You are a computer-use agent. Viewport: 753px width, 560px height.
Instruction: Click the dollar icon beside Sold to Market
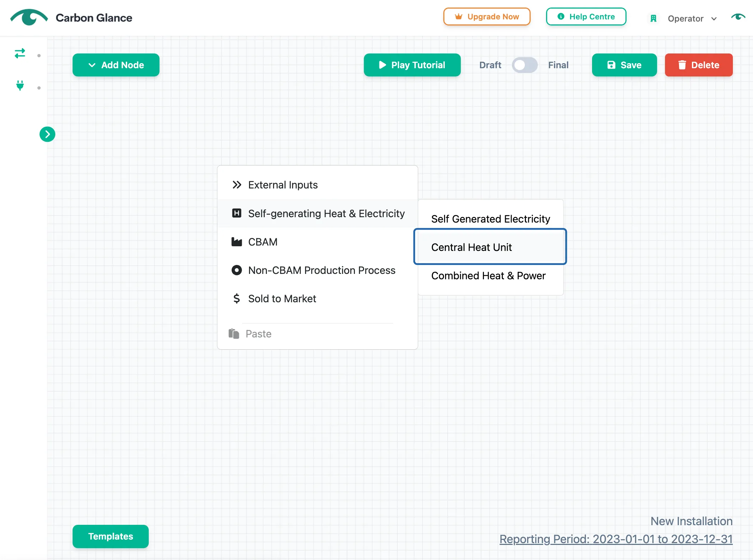coord(236,299)
